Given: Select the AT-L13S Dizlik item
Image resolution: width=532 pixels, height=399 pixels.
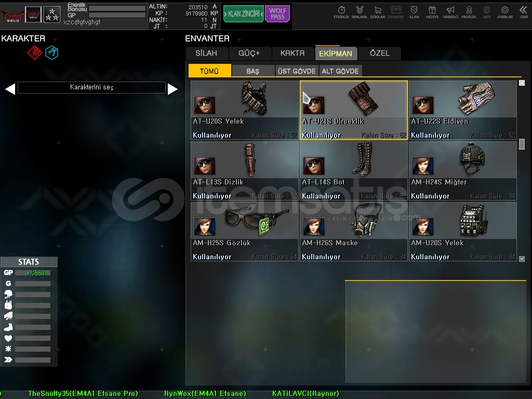Looking at the screenshot, I should tap(245, 171).
